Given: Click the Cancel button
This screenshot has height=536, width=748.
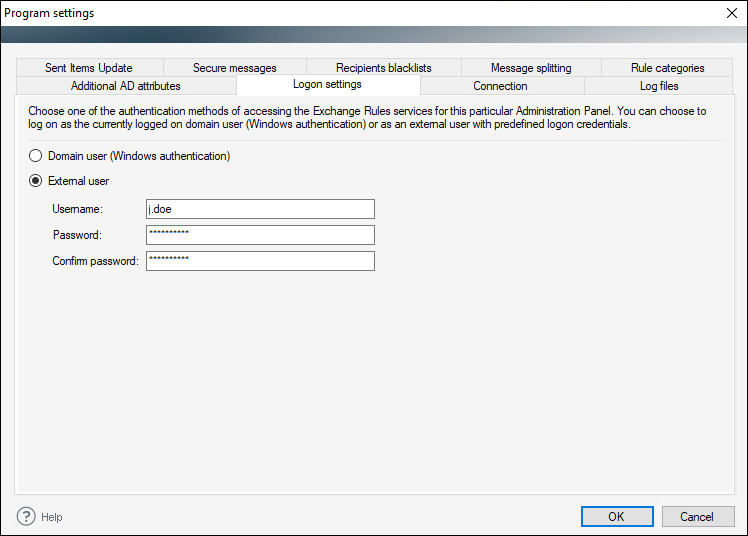Looking at the screenshot, I should click(698, 516).
